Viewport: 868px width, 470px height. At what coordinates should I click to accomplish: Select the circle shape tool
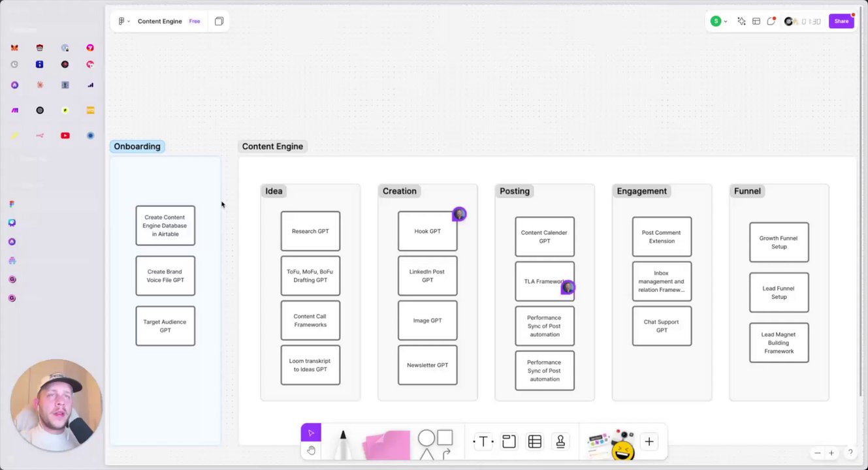(x=426, y=438)
